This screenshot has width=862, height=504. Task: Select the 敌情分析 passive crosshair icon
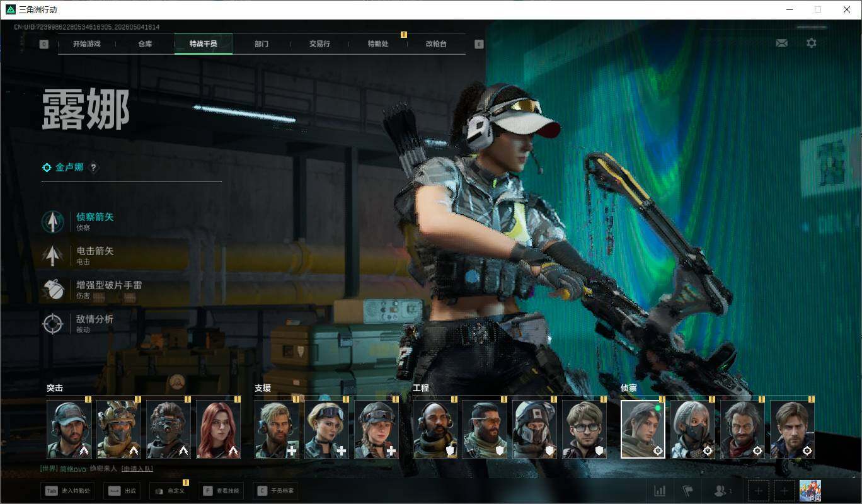(53, 323)
